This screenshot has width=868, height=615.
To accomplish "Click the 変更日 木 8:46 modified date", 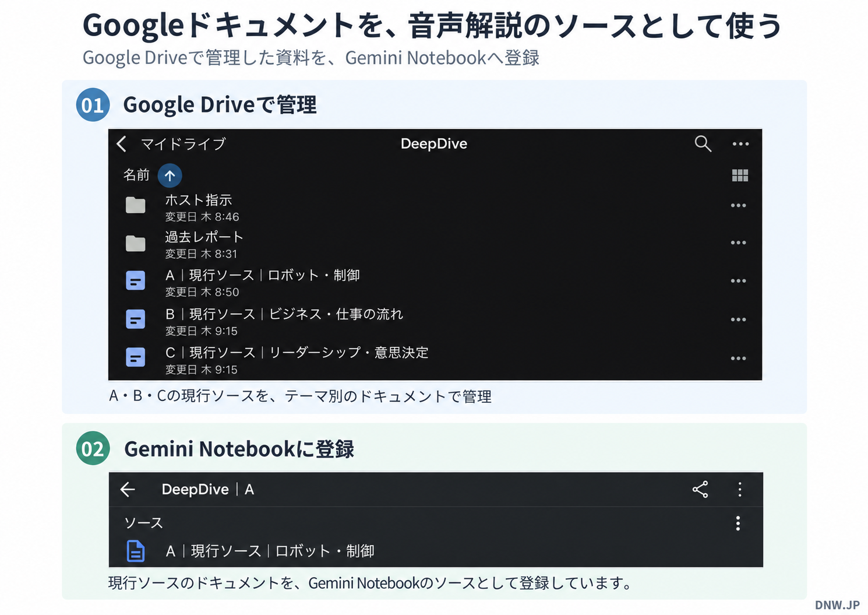I will click(x=202, y=217).
